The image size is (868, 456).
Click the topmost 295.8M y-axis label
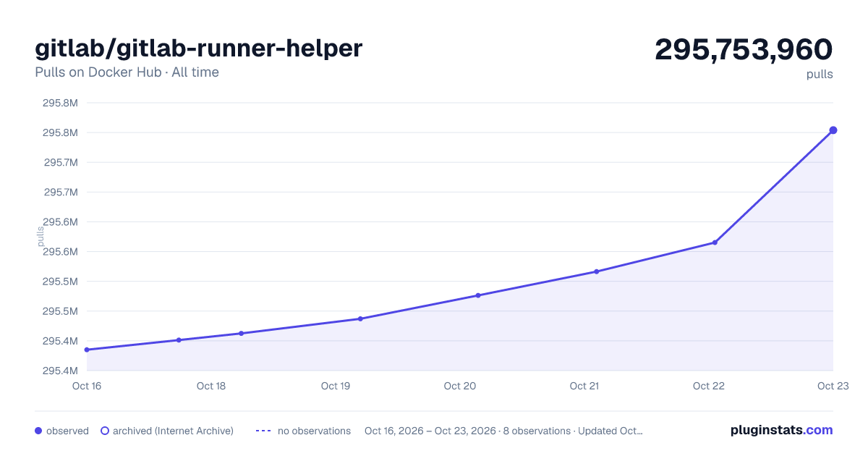tap(60, 103)
